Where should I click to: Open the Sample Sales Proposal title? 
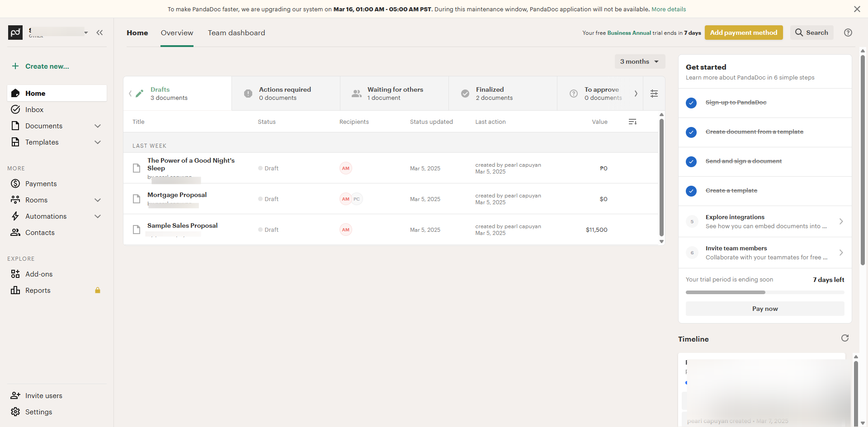tap(182, 225)
